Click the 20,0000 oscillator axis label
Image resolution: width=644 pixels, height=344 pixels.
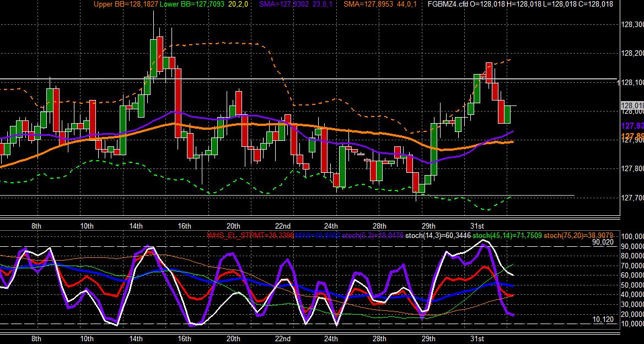pyautogui.click(x=633, y=314)
